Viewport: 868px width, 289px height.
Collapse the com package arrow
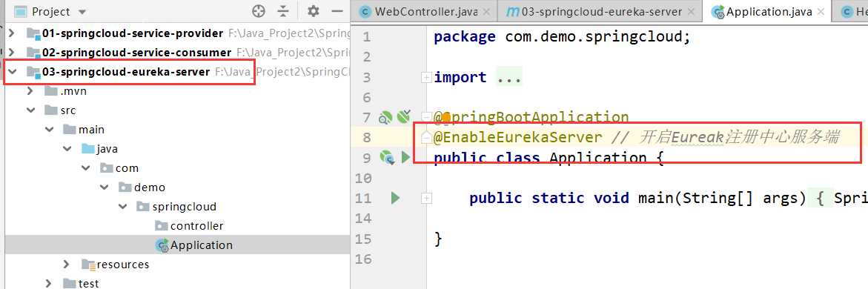86,167
